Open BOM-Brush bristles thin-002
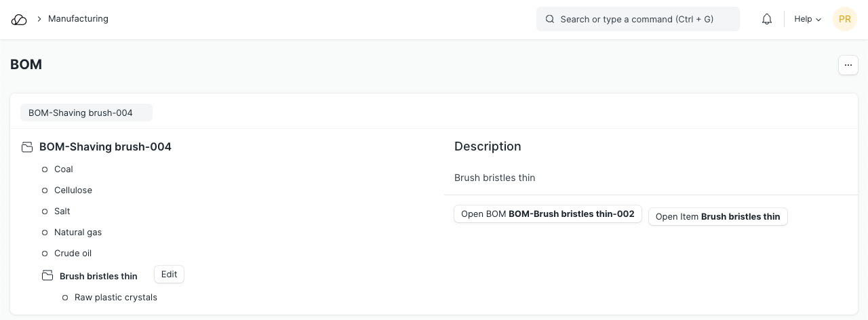This screenshot has width=868, height=320. tap(547, 214)
